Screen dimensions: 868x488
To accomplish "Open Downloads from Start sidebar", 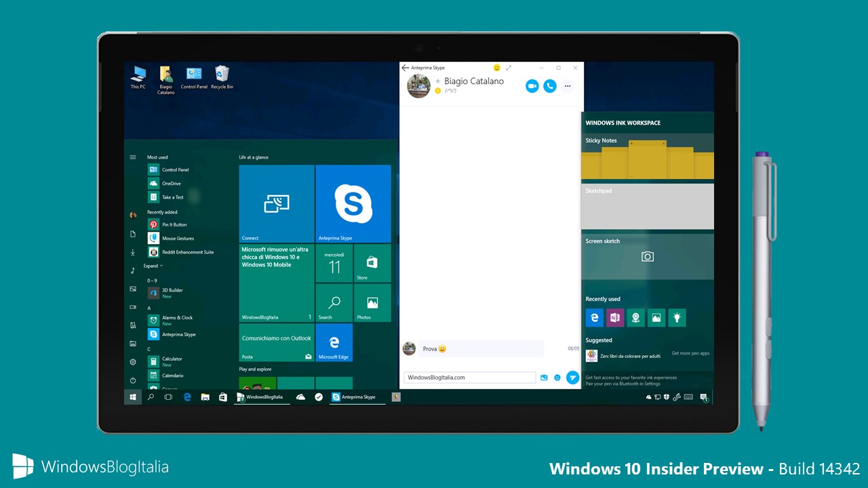I will click(x=133, y=252).
